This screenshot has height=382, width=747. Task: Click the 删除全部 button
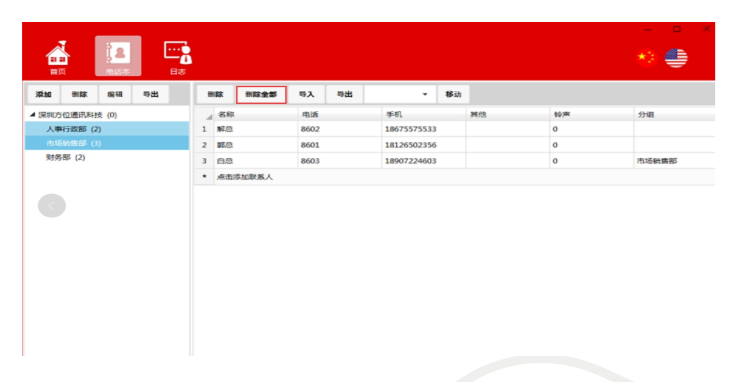[261, 94]
